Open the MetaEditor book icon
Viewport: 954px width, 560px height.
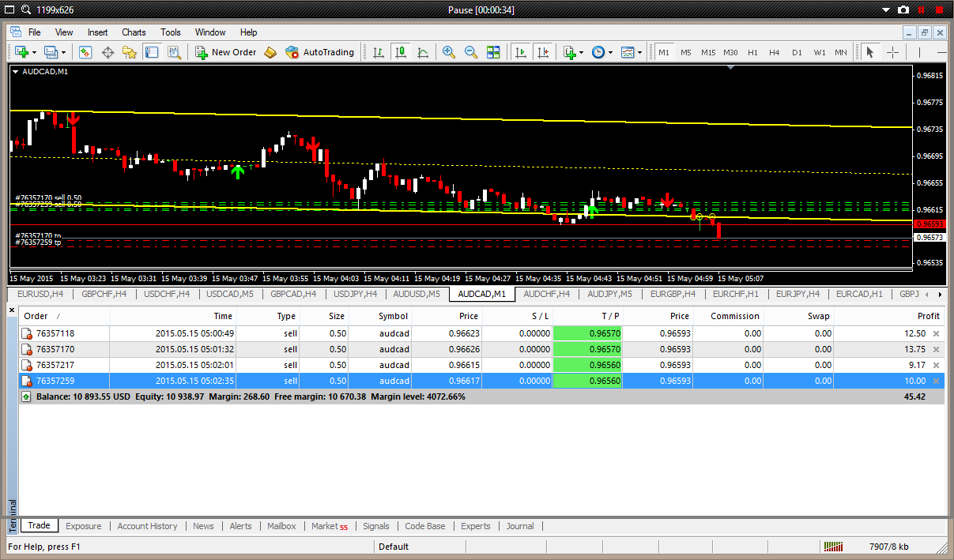tap(270, 52)
